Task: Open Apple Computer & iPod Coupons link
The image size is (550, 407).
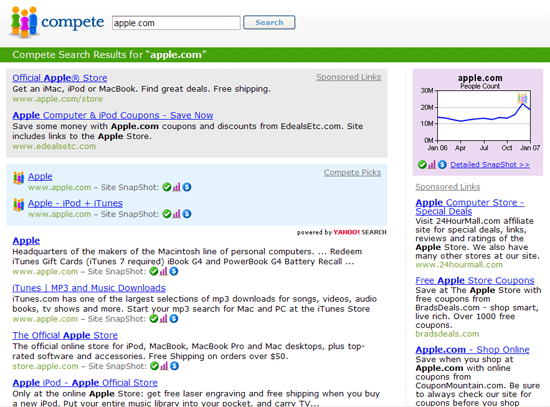Action: (x=113, y=115)
